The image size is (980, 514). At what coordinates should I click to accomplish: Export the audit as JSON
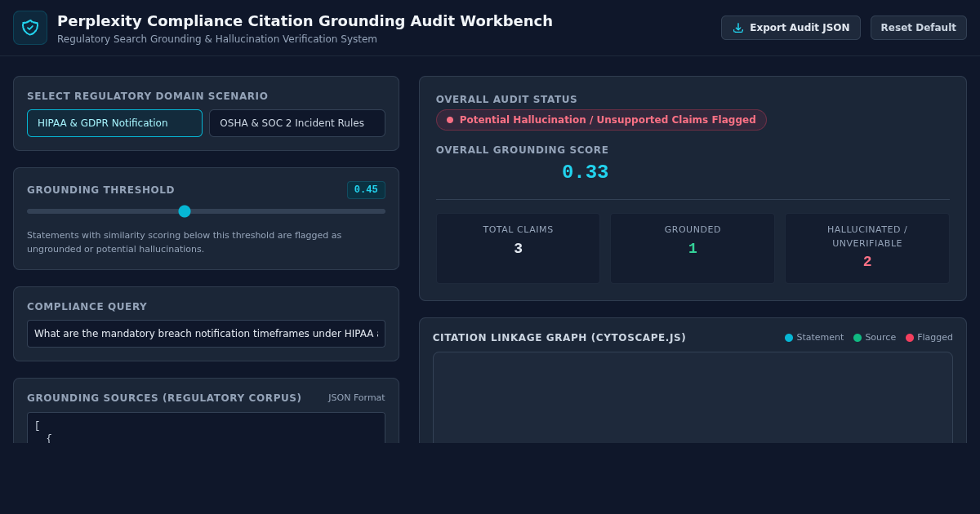click(x=791, y=28)
